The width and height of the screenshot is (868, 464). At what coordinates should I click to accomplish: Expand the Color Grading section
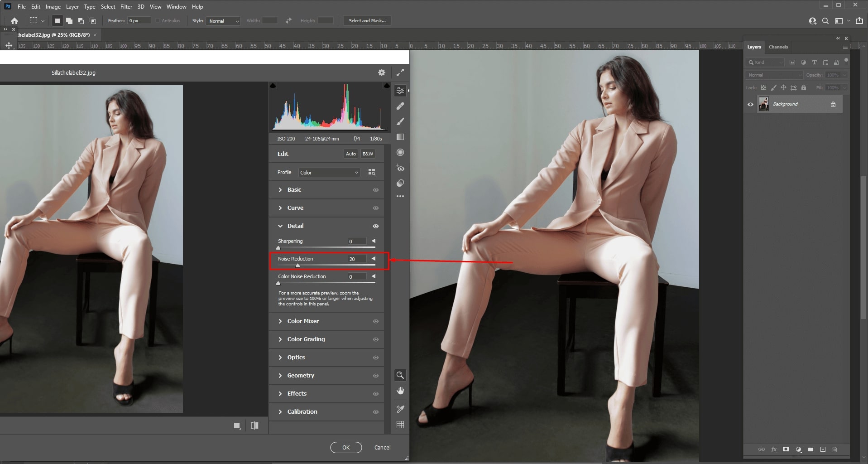(x=306, y=339)
